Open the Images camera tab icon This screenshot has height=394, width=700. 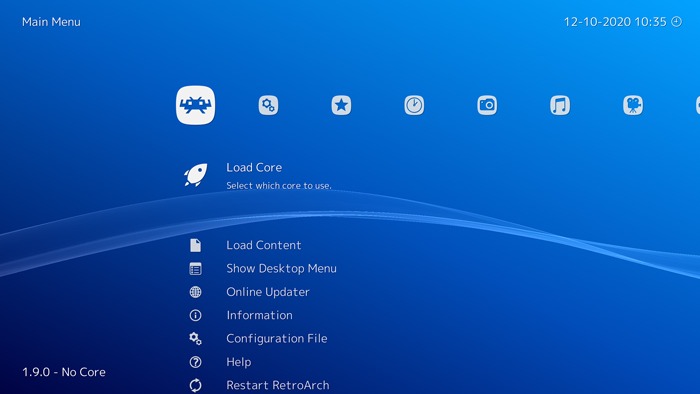pyautogui.click(x=487, y=105)
